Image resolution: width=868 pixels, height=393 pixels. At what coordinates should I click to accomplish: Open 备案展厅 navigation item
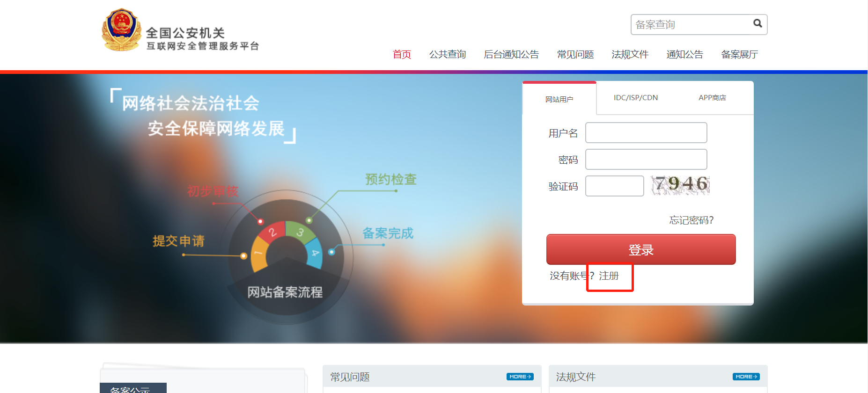[x=740, y=54]
